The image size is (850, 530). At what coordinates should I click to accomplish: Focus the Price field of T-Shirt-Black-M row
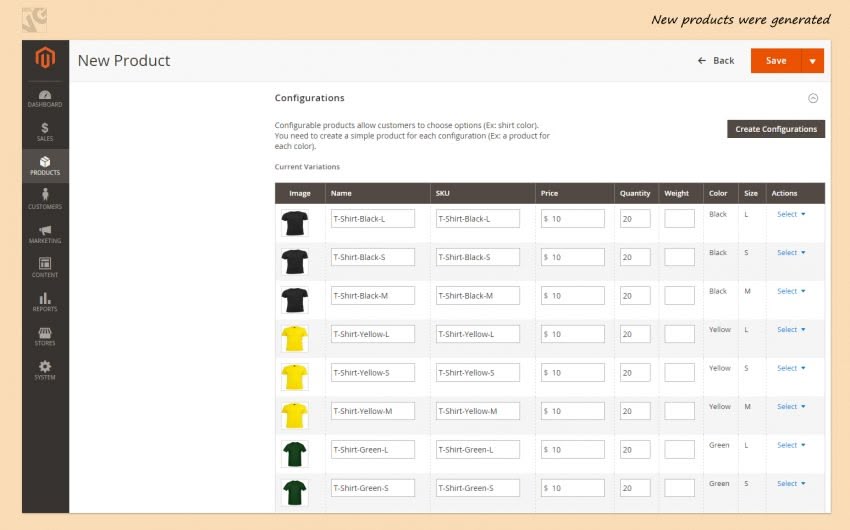coord(572,296)
